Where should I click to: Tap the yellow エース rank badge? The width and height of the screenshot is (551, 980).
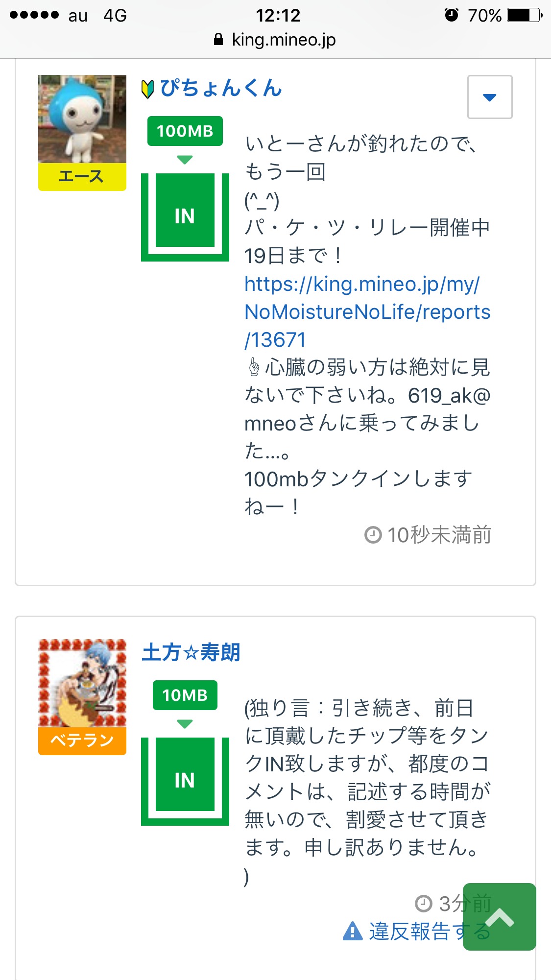coord(82,177)
